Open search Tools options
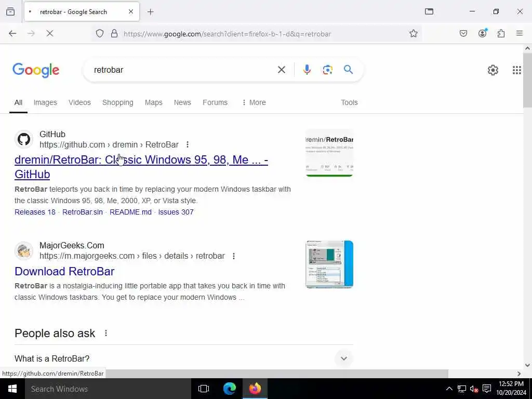The height and width of the screenshot is (399, 532). [x=349, y=102]
